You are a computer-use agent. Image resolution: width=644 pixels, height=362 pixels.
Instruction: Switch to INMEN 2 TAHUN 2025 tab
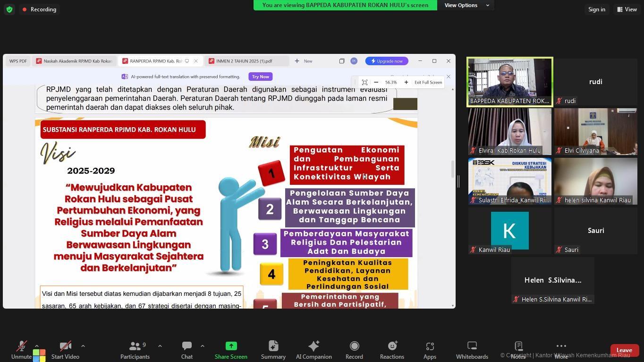click(x=244, y=61)
